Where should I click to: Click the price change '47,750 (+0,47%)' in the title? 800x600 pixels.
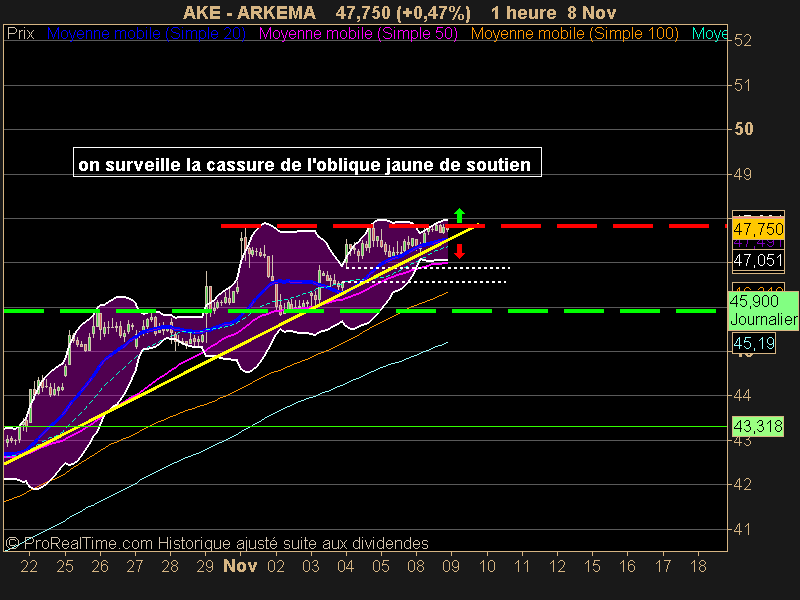(403, 13)
